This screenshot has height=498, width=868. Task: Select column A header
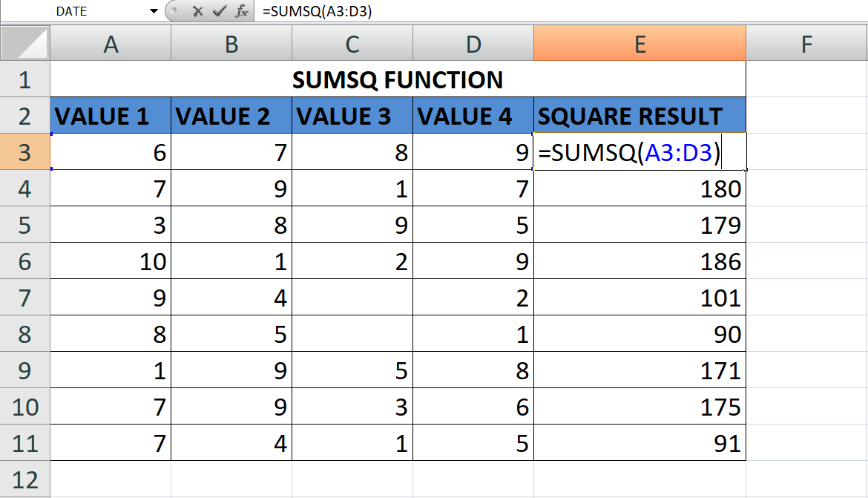[x=111, y=45]
